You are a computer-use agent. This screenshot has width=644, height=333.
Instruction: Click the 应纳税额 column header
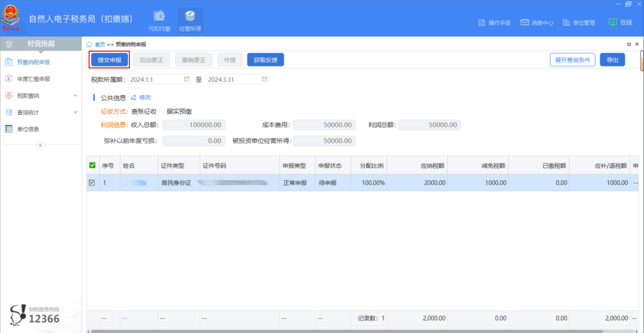pos(417,165)
